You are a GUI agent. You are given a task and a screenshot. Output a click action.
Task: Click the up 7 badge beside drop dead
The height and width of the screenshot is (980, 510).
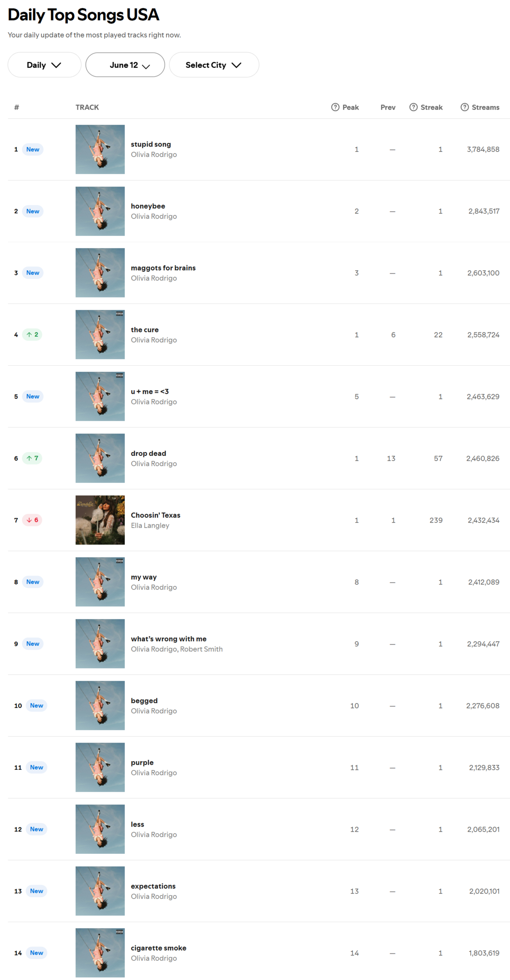coord(32,458)
